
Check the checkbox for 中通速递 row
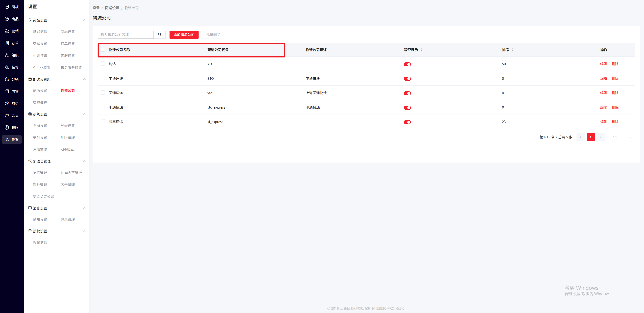point(103,78)
